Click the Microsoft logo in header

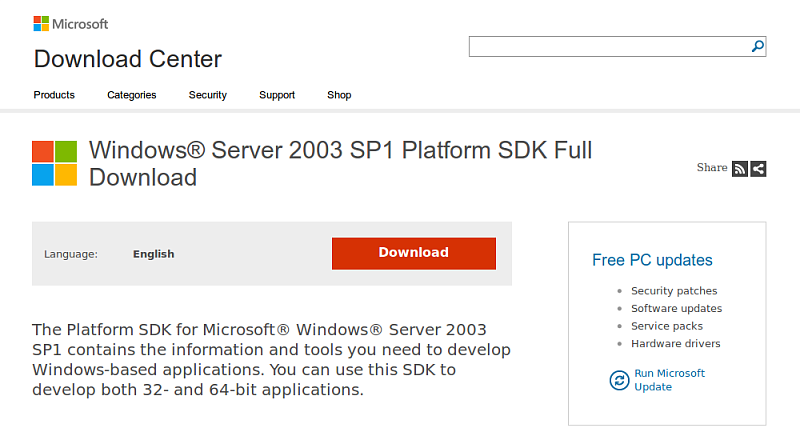click(x=71, y=23)
